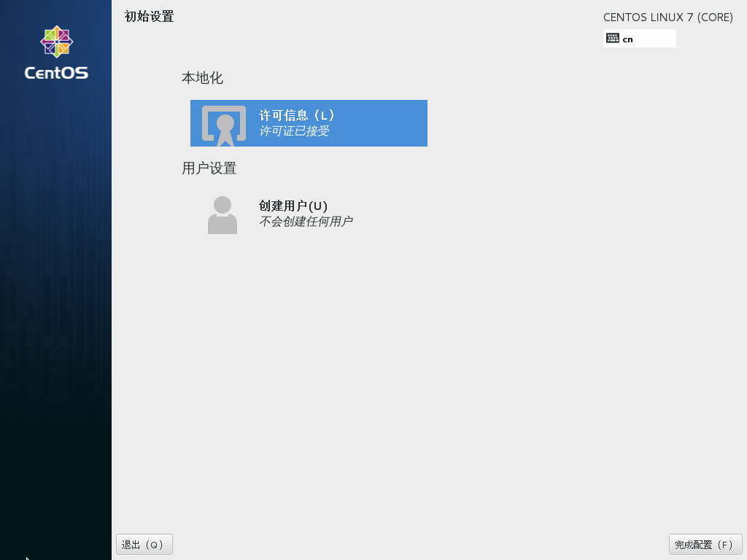This screenshot has width=747, height=560.
Task: Click the 初始设置 page title
Action: click(x=150, y=17)
